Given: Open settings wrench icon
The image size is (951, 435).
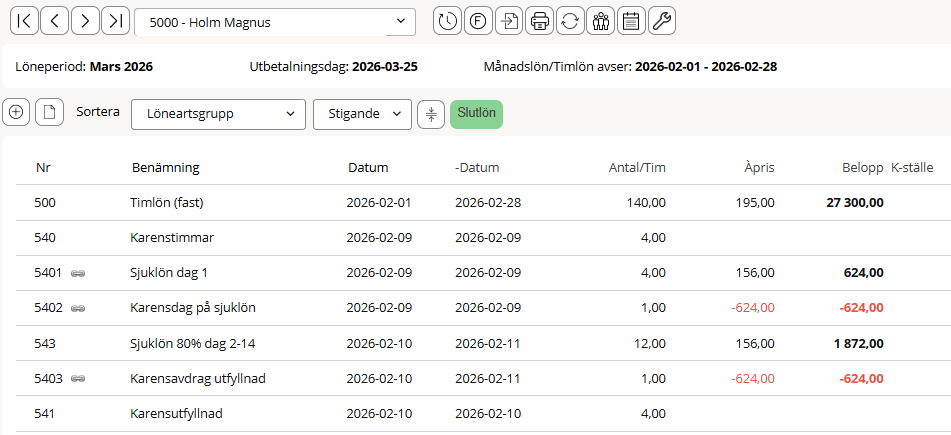Looking at the screenshot, I should [661, 21].
